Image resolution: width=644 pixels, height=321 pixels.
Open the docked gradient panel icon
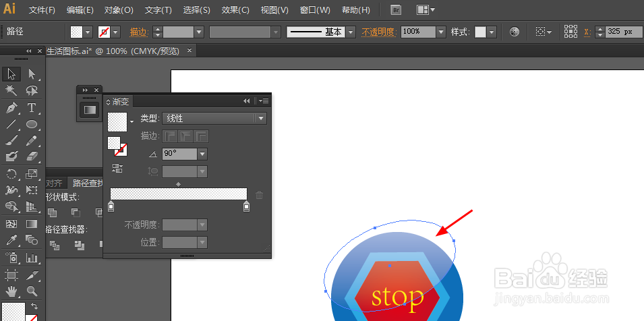coord(90,110)
